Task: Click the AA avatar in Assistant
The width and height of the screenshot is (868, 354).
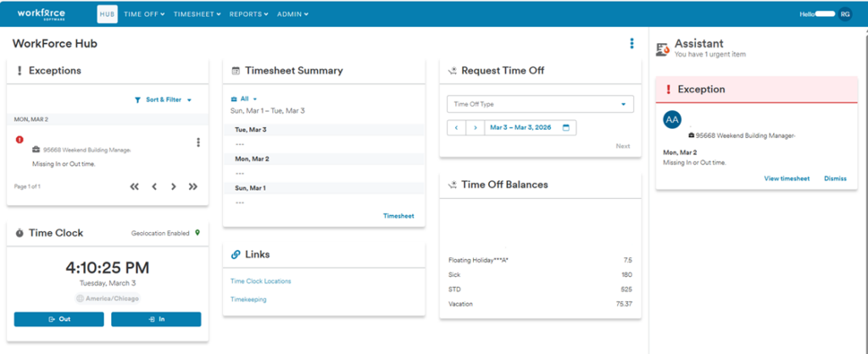Action: point(672,119)
